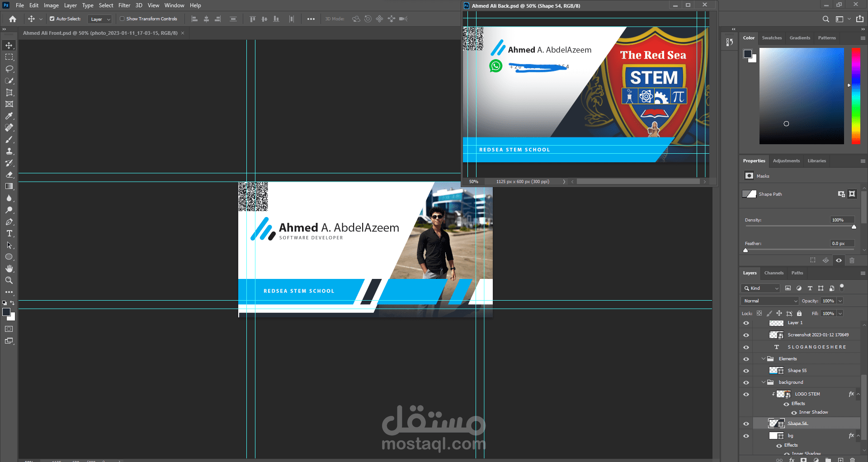This screenshot has width=868, height=462.
Task: Hide the Elements group
Action: pyautogui.click(x=746, y=359)
